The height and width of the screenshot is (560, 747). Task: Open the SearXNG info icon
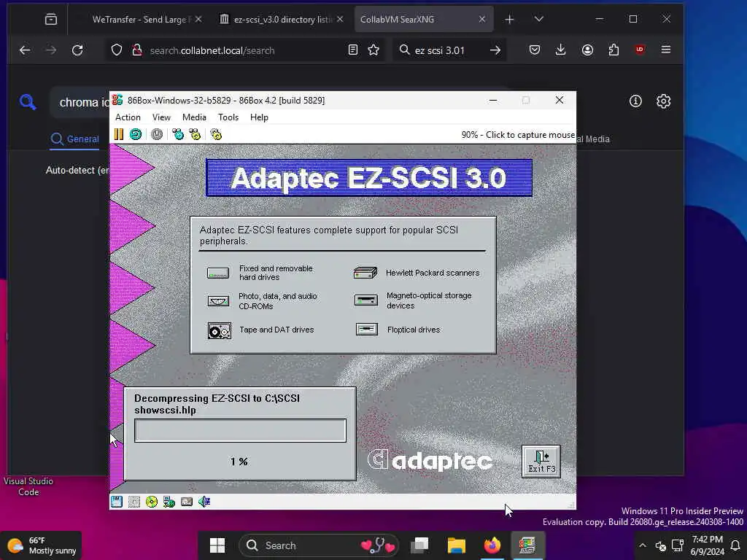click(635, 101)
